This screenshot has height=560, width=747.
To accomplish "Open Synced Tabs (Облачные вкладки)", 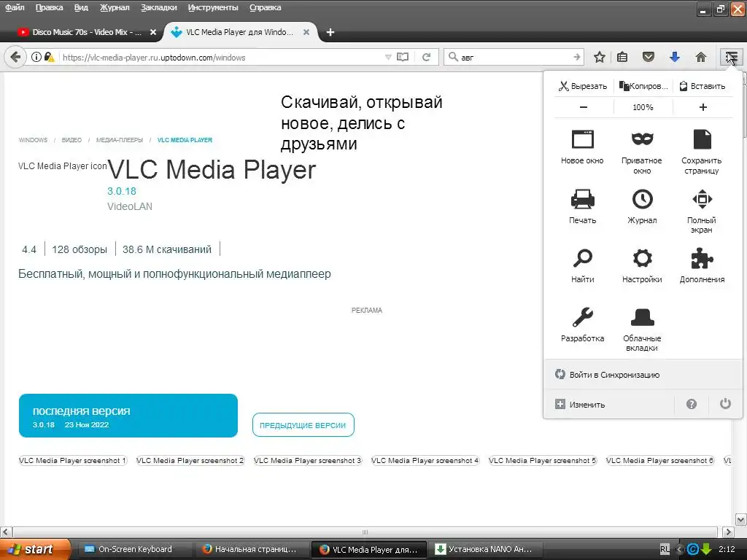I will point(642,329).
